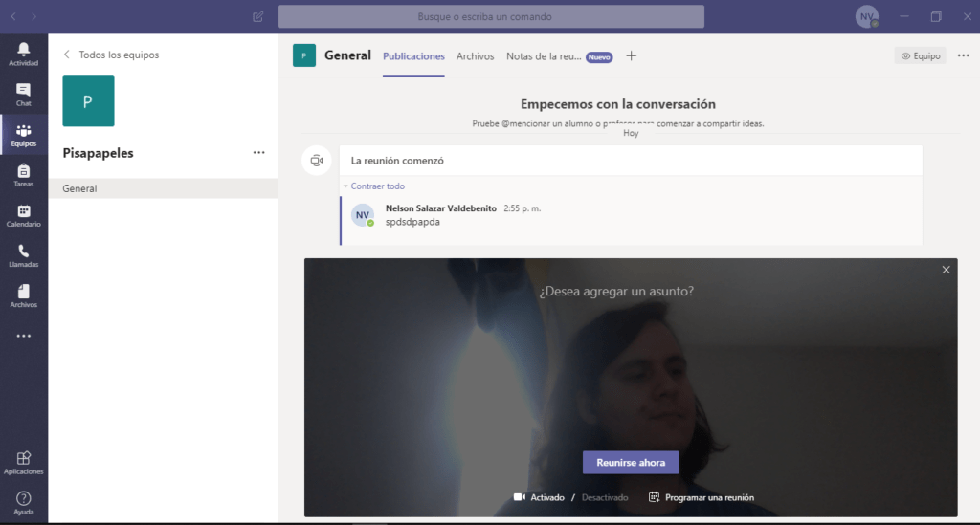Open channel more options ellipsis

click(x=963, y=55)
